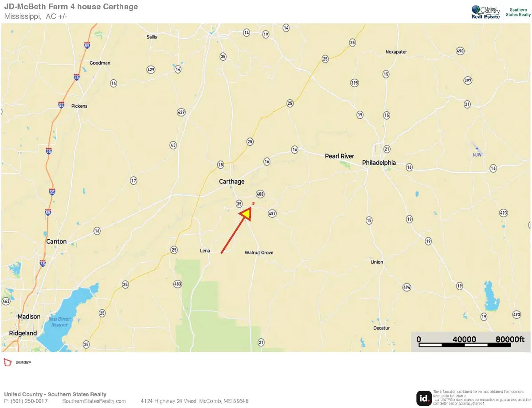This screenshot has height=408, width=532.
Task: Click the Route 395 highway shield
Action: [354, 83]
